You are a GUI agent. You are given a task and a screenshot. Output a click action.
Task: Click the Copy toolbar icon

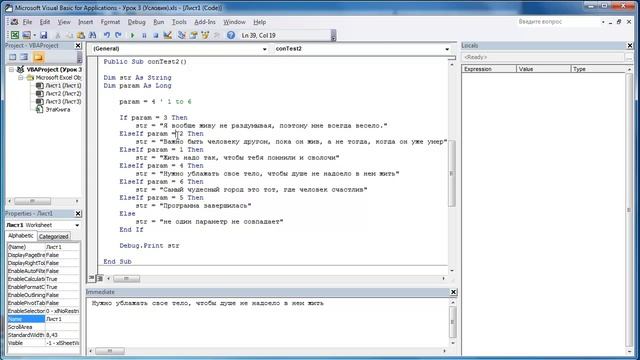click(69, 36)
